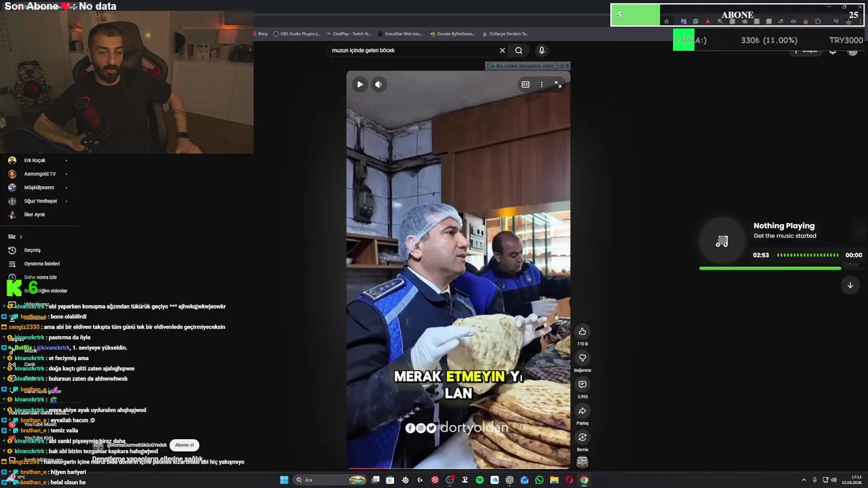Like the Short with thumbs-up icon
Viewport: 868px width, 488px height.
pyautogui.click(x=582, y=331)
